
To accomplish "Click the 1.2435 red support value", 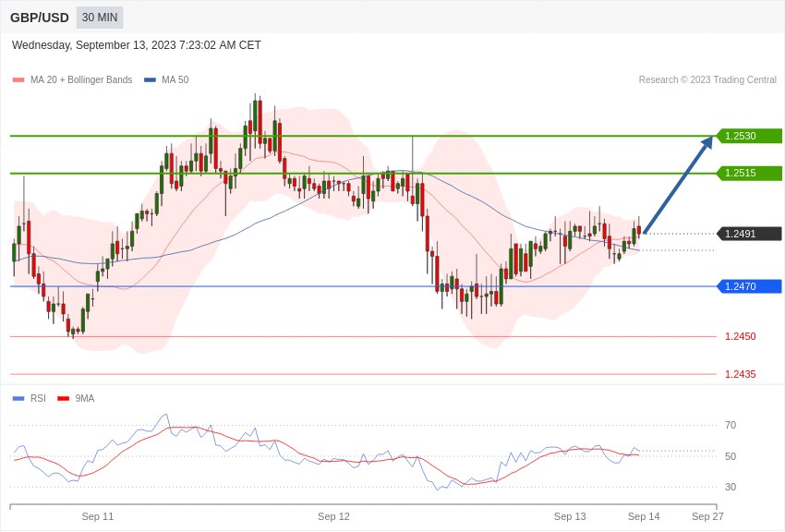I will [x=741, y=374].
